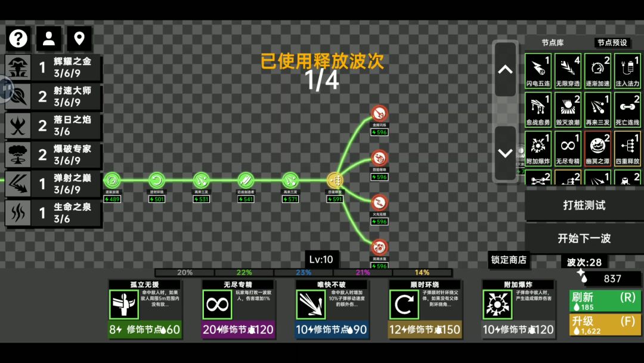Image resolution: width=644 pixels, height=363 pixels.
Task: Move the node library up with arrow
Action: coord(505,69)
